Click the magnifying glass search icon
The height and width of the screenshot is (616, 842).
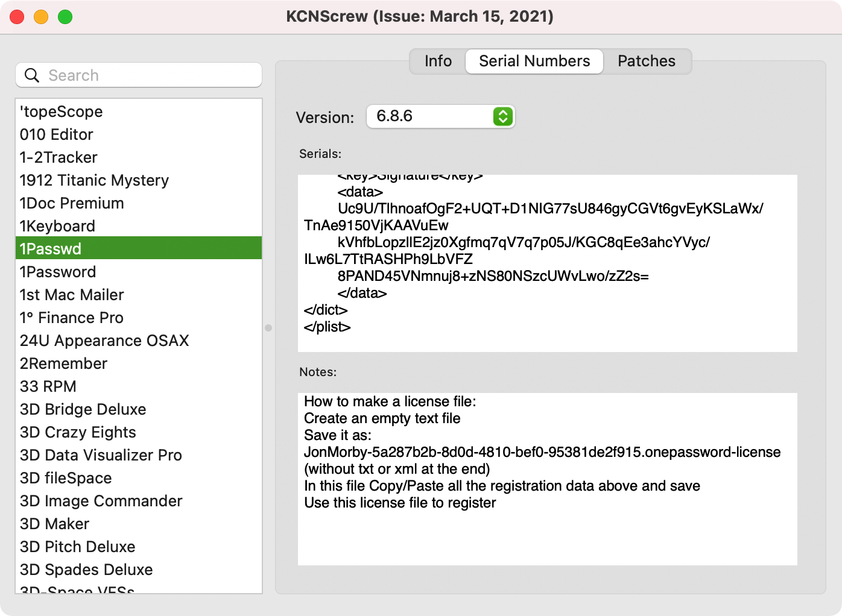click(31, 75)
